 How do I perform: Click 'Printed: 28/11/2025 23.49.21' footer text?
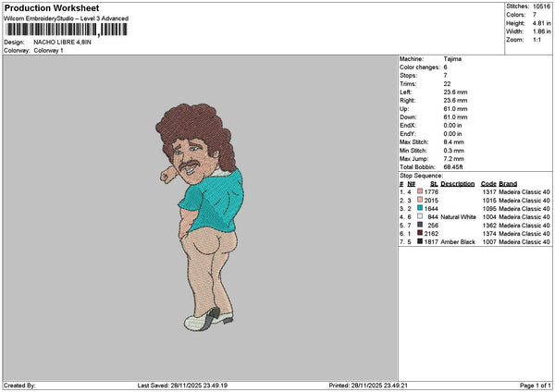(x=368, y=386)
